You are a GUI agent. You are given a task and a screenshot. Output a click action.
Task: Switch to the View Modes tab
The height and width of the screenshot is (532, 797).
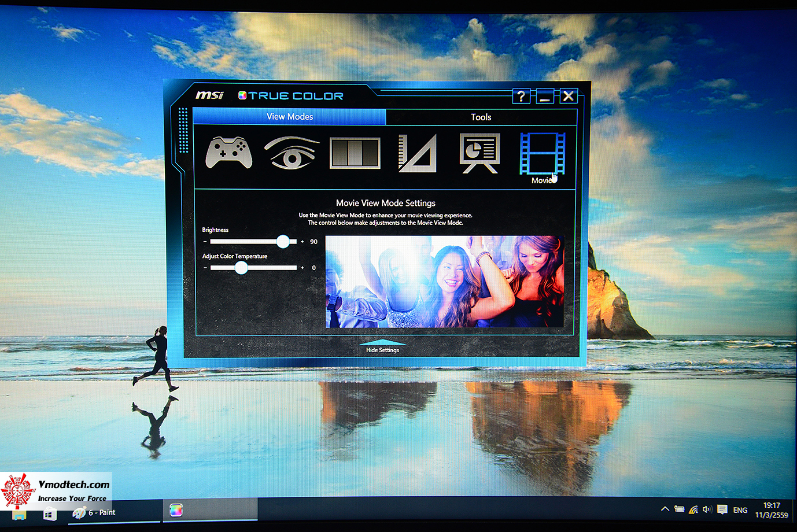point(289,117)
